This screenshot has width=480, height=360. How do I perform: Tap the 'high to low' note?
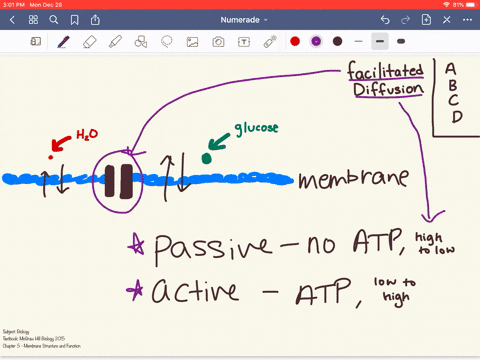coord(435,243)
